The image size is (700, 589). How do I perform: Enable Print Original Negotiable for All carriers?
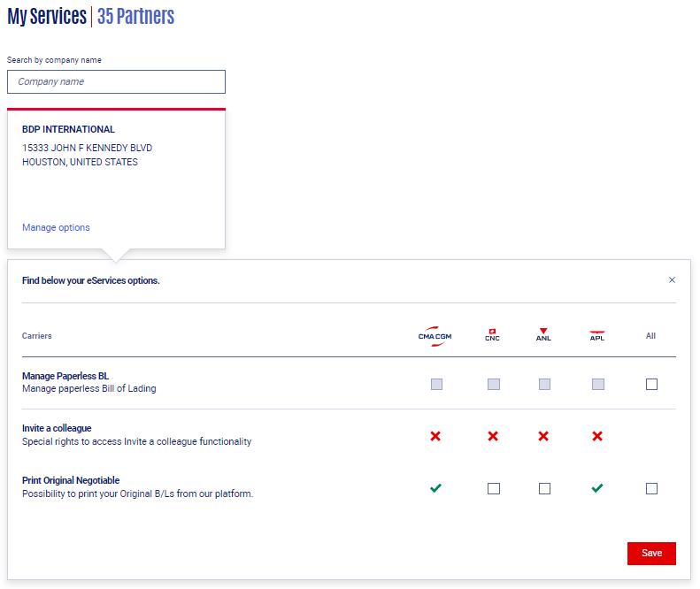click(x=651, y=488)
